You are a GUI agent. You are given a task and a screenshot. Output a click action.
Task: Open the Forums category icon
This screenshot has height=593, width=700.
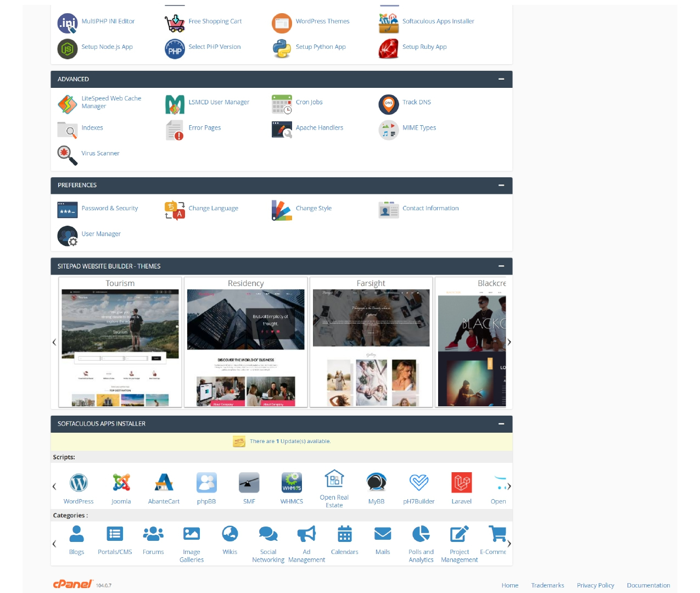click(153, 534)
